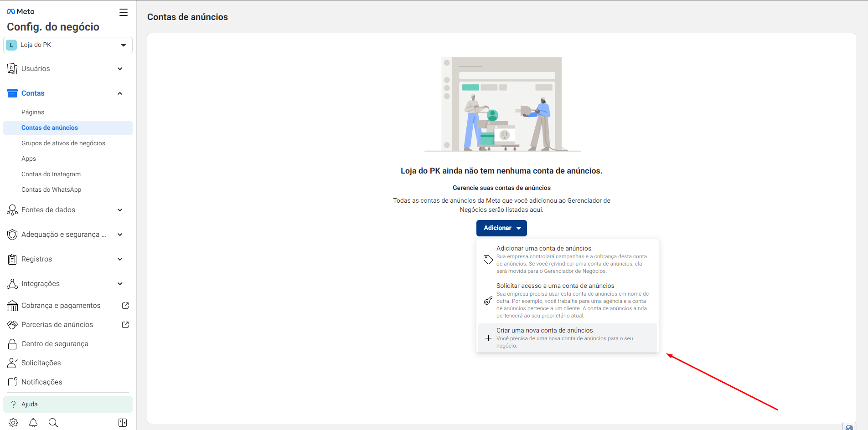Open settings gear at sidebar bottom
This screenshot has width=868, height=430.
[x=13, y=423]
